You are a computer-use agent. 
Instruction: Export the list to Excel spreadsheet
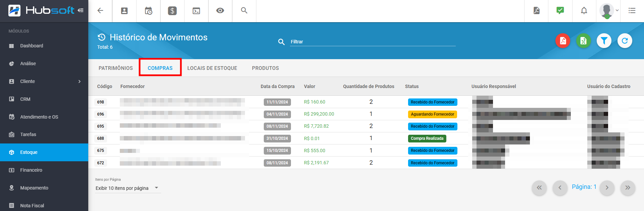pyautogui.click(x=583, y=41)
